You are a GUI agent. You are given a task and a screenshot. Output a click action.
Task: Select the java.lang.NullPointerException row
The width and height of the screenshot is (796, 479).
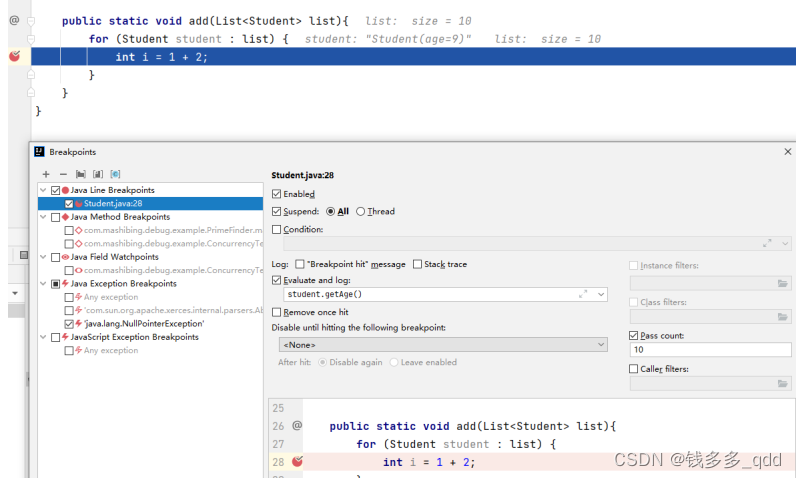tap(150, 324)
